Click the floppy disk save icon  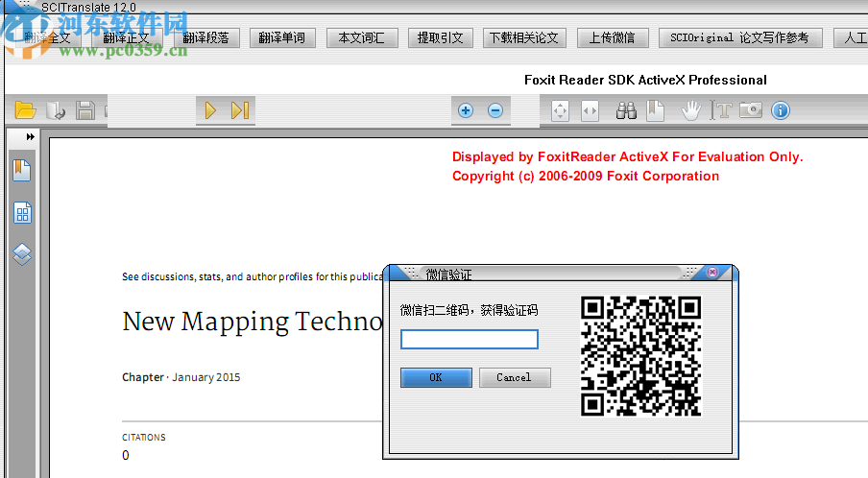coord(85,110)
